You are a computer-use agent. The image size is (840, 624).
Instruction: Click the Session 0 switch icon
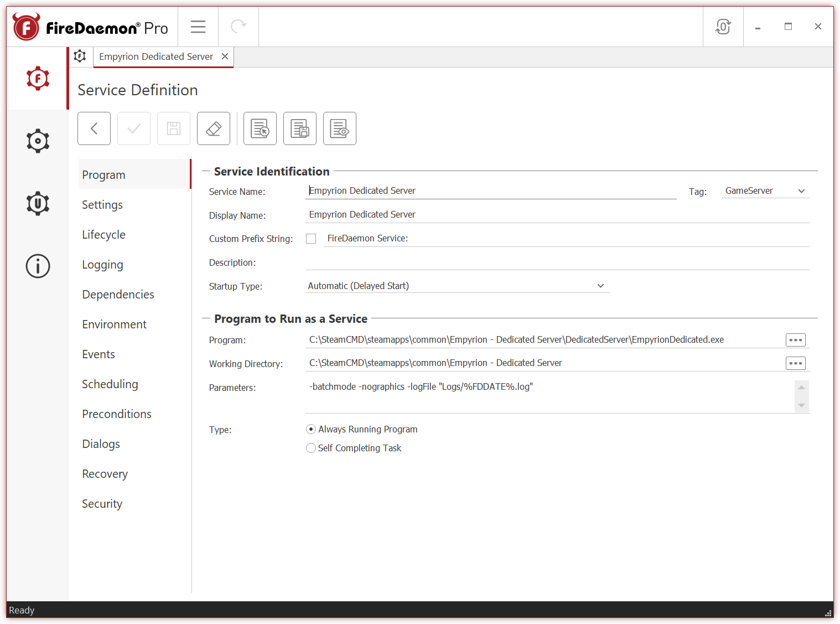[x=723, y=27]
